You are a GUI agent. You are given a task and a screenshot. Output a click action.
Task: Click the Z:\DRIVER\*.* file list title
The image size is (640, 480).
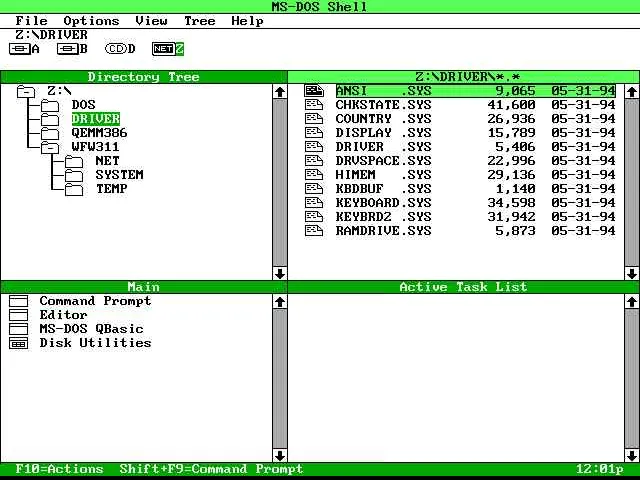[x=463, y=77]
